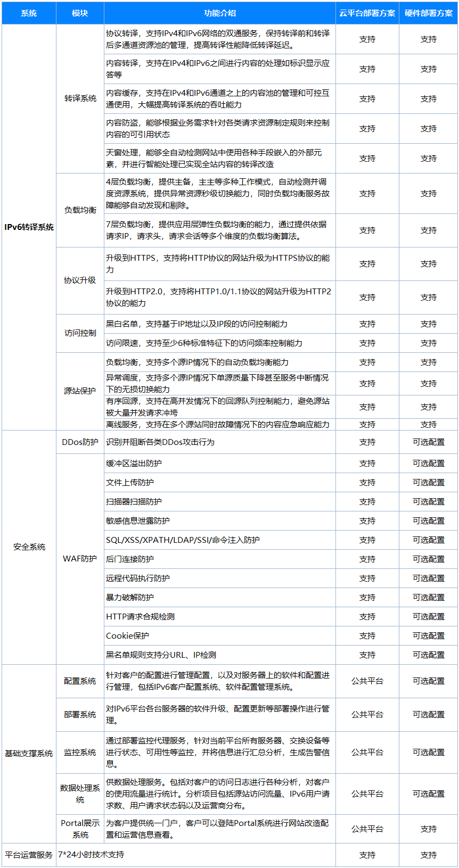Click the 访问限速 description cell
This screenshot has width=459, height=868.
point(220,343)
